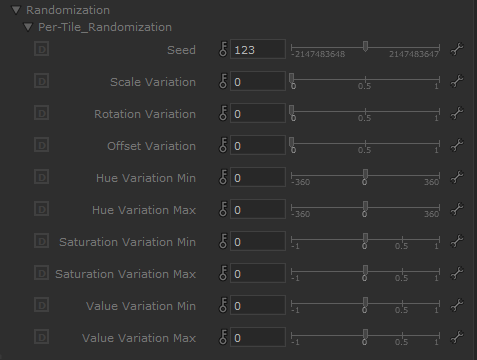The width and height of the screenshot is (477, 360).
Task: Toggle the D box beside Scale Variation
Action: coord(42,81)
